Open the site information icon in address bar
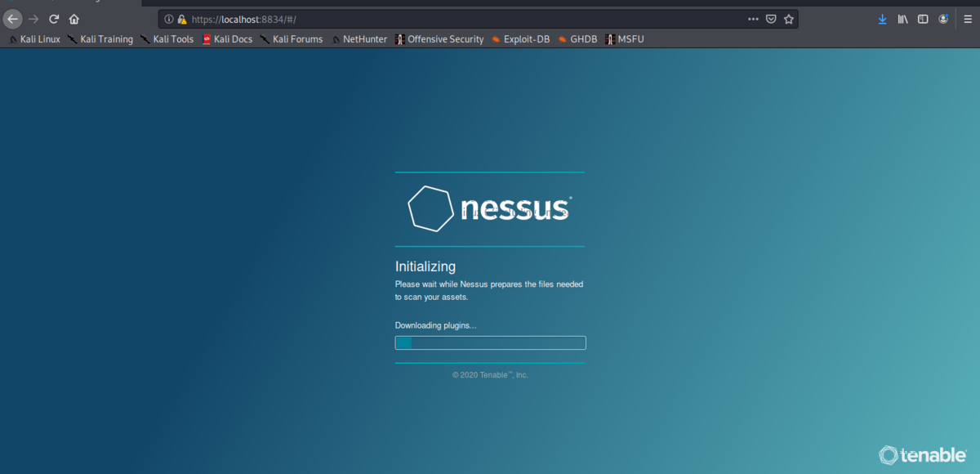This screenshot has width=980, height=474. click(x=169, y=19)
